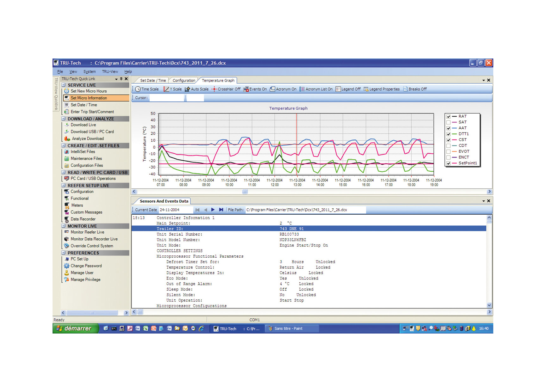Click the graph horizontal scrollbar thumb
The image size is (555, 392).
pos(245,192)
